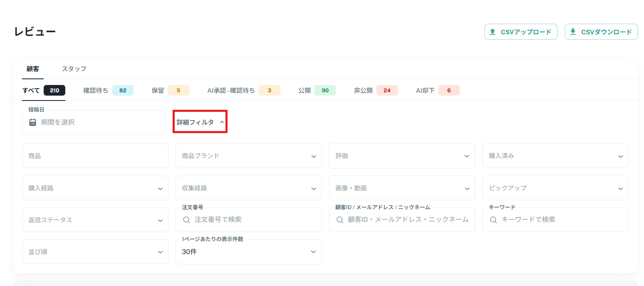Focus the 顧客ID・メールアドレス・ニックネーム field
This screenshot has height=286, width=644.
[402, 220]
